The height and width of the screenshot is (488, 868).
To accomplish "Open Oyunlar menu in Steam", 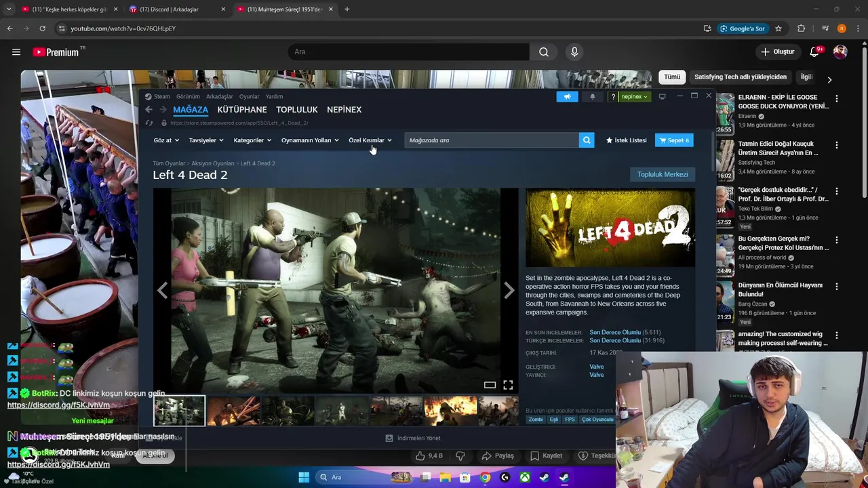I will click(x=249, y=96).
